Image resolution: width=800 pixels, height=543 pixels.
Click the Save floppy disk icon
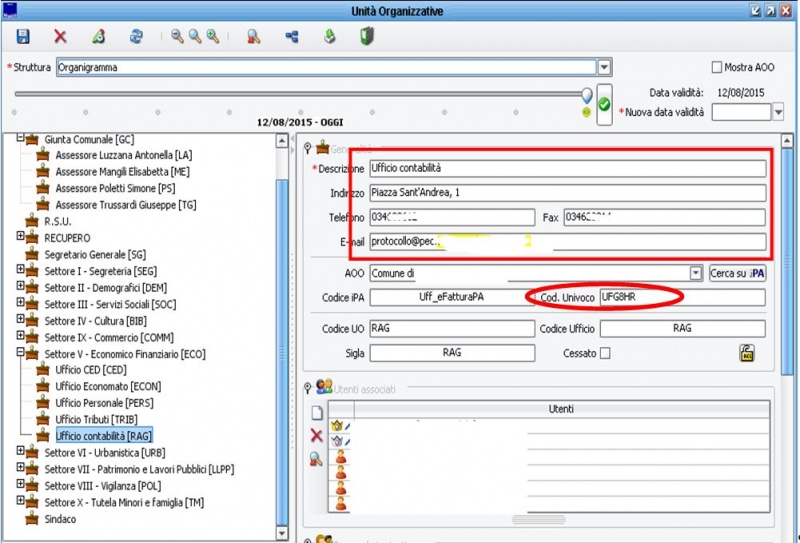point(23,37)
